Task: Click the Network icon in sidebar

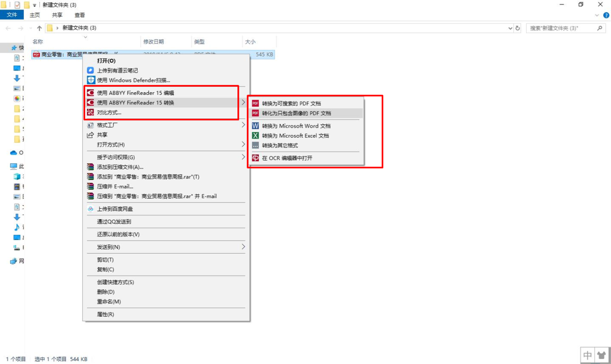Action: [x=13, y=261]
